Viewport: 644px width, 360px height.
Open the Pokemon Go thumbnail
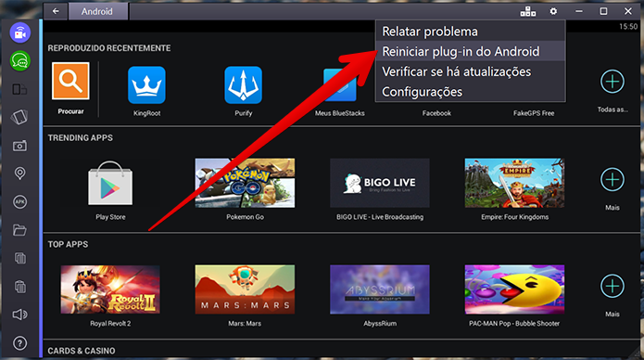coord(245,183)
